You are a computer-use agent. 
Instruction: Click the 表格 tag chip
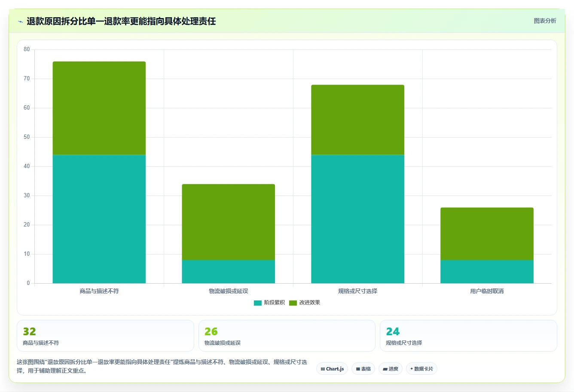coord(363,369)
